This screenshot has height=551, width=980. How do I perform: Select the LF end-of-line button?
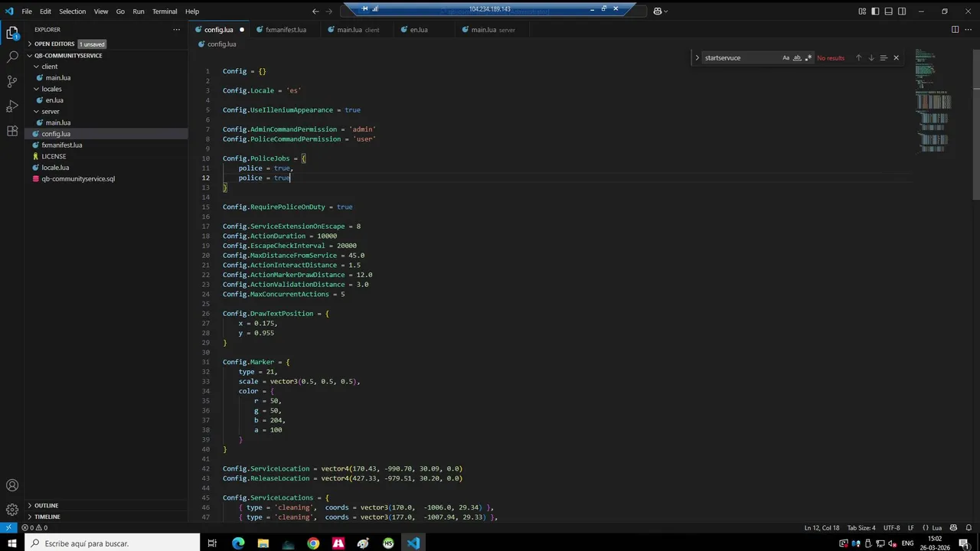click(x=911, y=527)
